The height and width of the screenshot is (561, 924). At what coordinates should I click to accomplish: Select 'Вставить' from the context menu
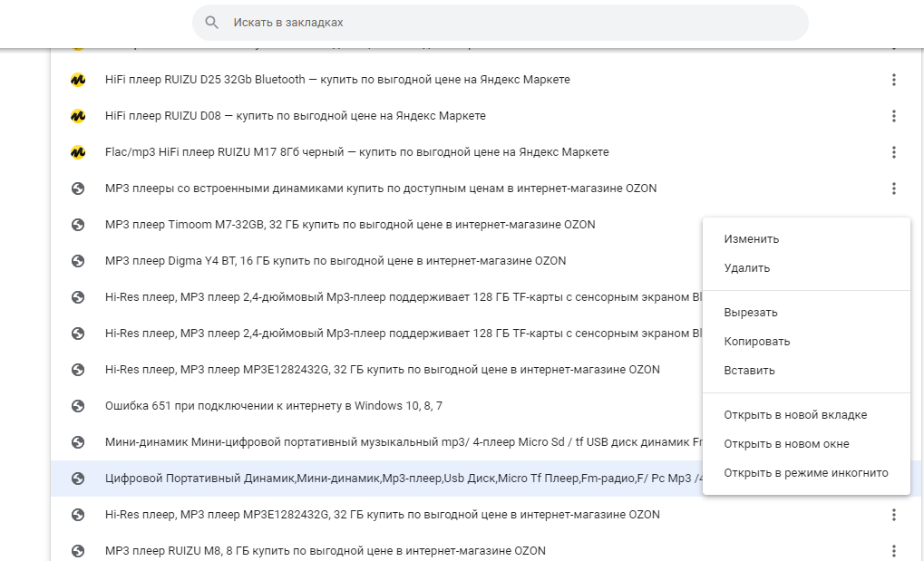tap(749, 371)
